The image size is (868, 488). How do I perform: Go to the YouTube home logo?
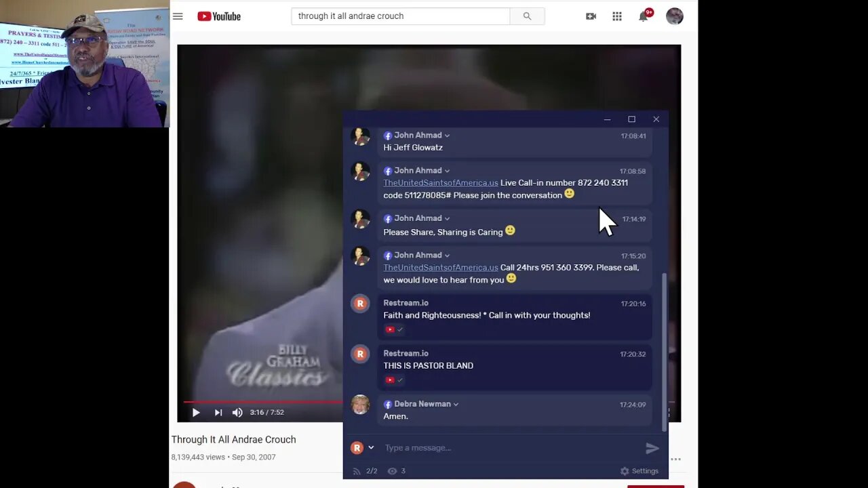point(219,16)
